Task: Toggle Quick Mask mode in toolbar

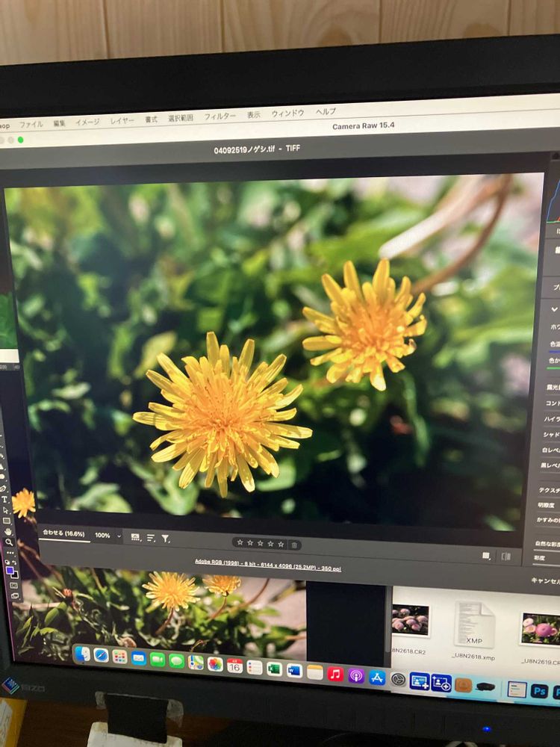Action: 14,586
